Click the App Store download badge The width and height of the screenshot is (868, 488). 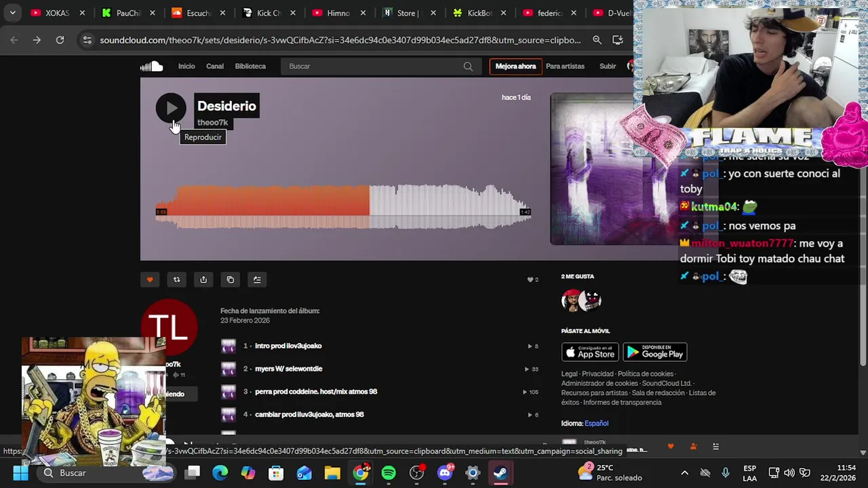pos(590,352)
